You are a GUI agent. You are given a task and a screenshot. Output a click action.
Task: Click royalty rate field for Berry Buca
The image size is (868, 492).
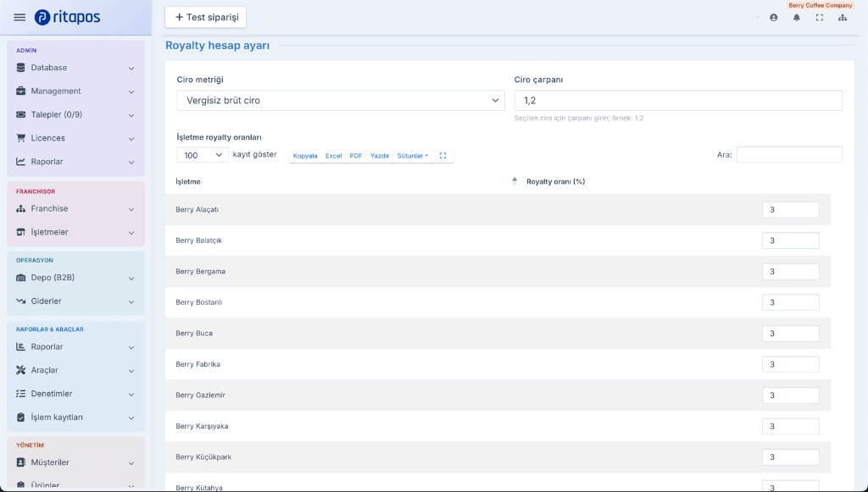coord(791,334)
